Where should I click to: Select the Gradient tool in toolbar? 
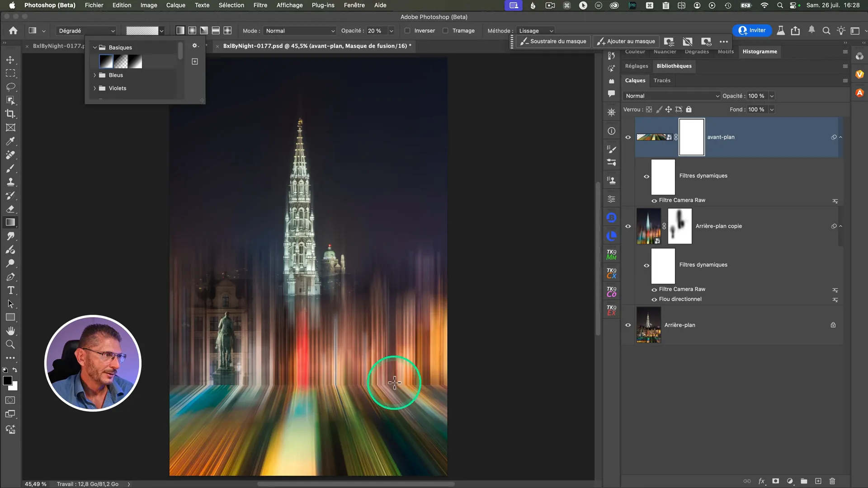pyautogui.click(x=10, y=222)
